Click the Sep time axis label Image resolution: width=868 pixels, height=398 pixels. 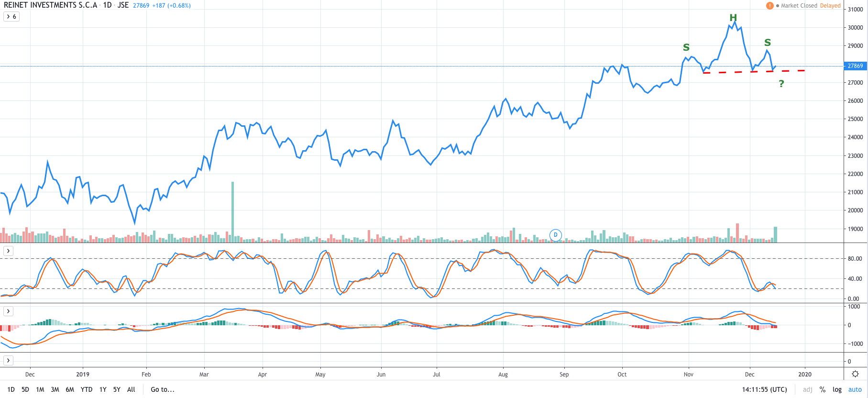(564, 375)
